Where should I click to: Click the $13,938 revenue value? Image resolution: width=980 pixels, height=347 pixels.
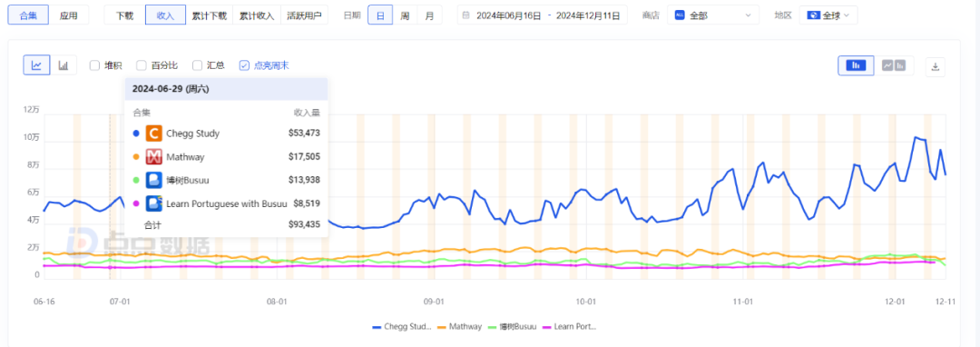[x=304, y=180]
